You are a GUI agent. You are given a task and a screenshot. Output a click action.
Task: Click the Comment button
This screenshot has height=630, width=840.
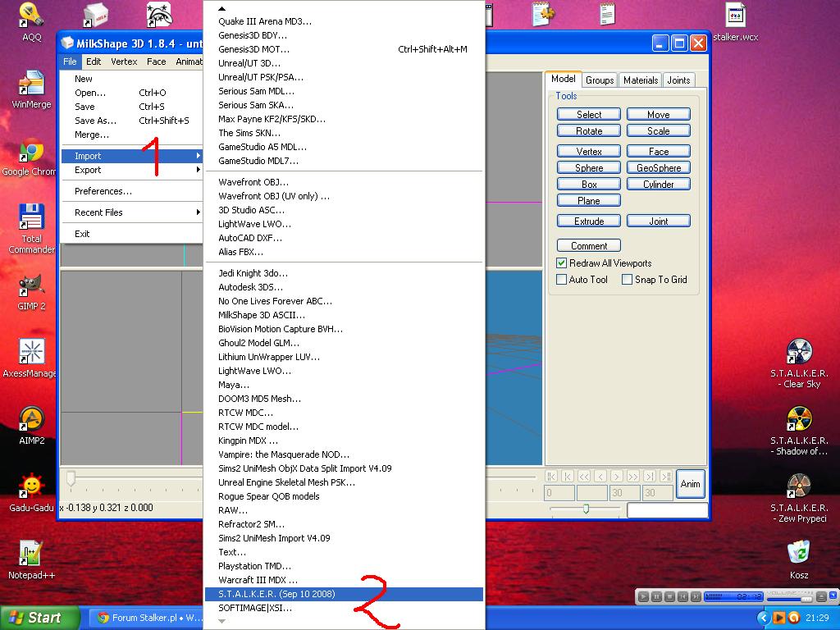589,245
